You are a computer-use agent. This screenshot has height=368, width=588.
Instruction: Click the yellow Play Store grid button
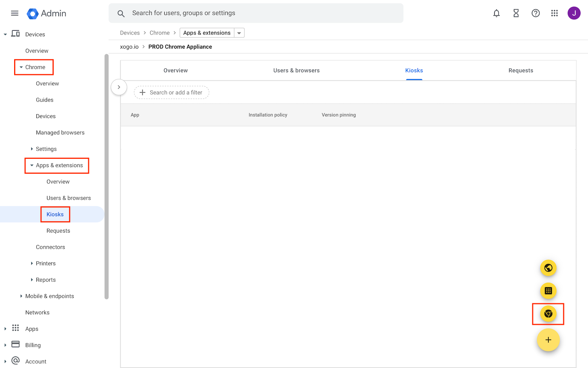[x=548, y=291]
